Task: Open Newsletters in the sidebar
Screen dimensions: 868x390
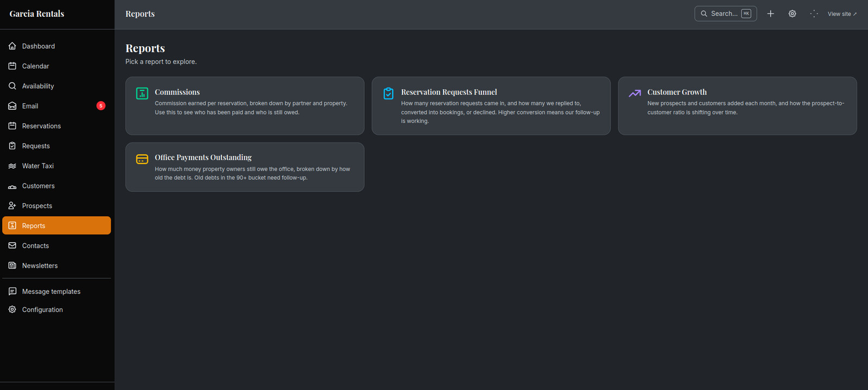Action: click(56, 266)
